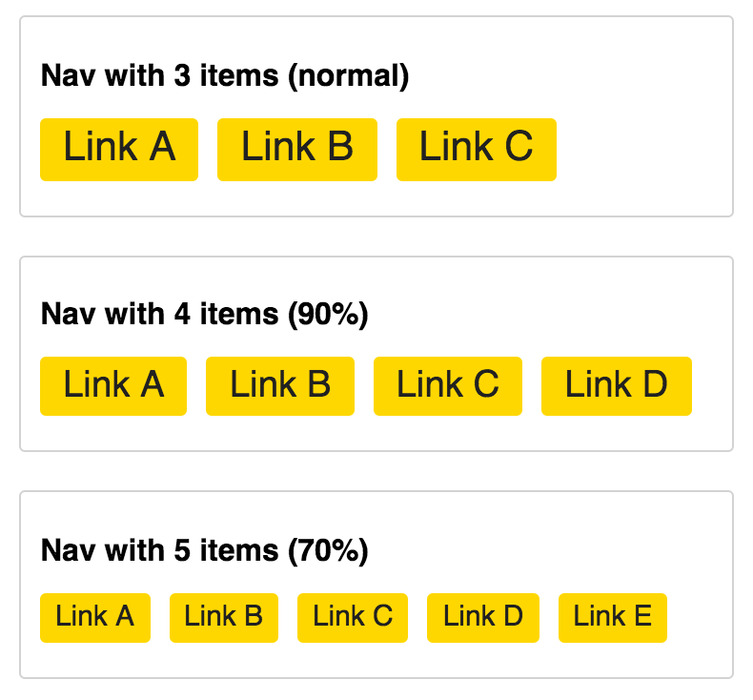753x700 pixels.
Task: Click Link A in the 90% nav
Action: (x=113, y=385)
